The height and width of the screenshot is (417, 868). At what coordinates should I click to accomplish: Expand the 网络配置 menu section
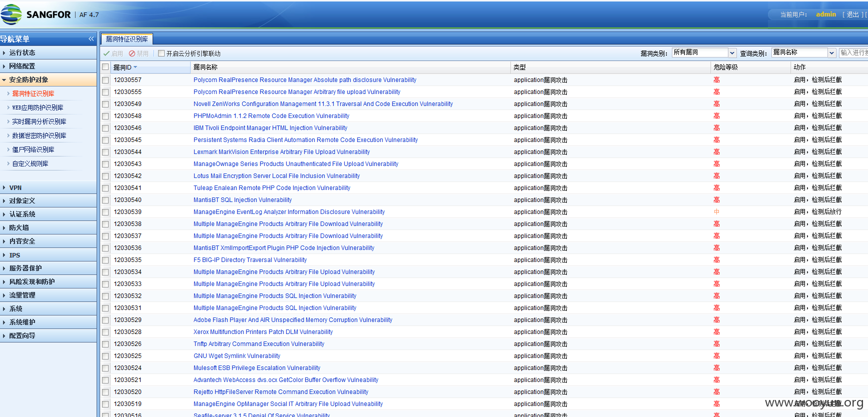[48, 66]
